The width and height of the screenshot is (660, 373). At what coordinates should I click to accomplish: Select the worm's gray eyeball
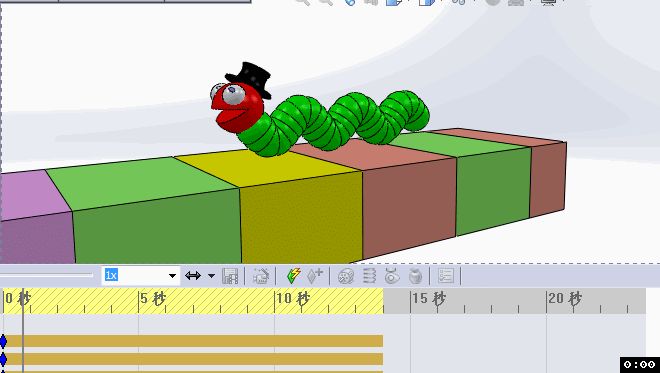(x=233, y=94)
